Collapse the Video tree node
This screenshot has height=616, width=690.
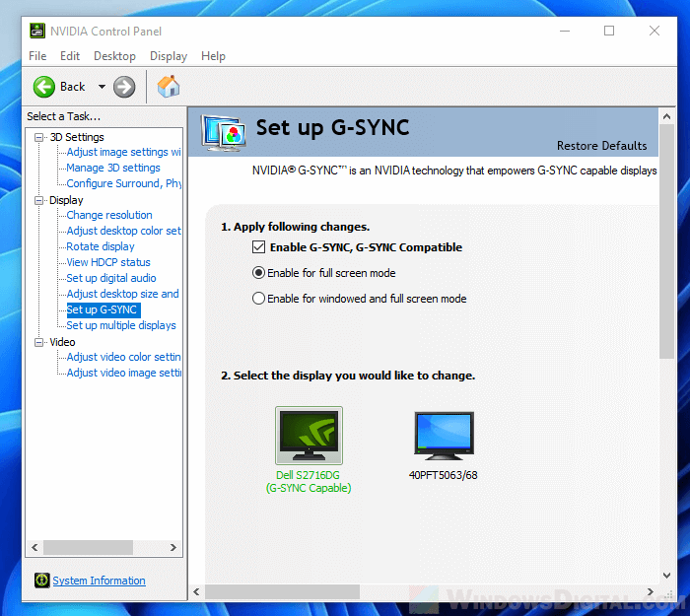point(38,342)
